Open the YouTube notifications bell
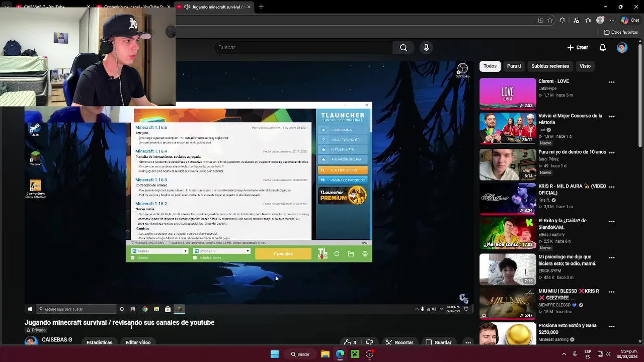This screenshot has height=362, width=644. [x=603, y=47]
